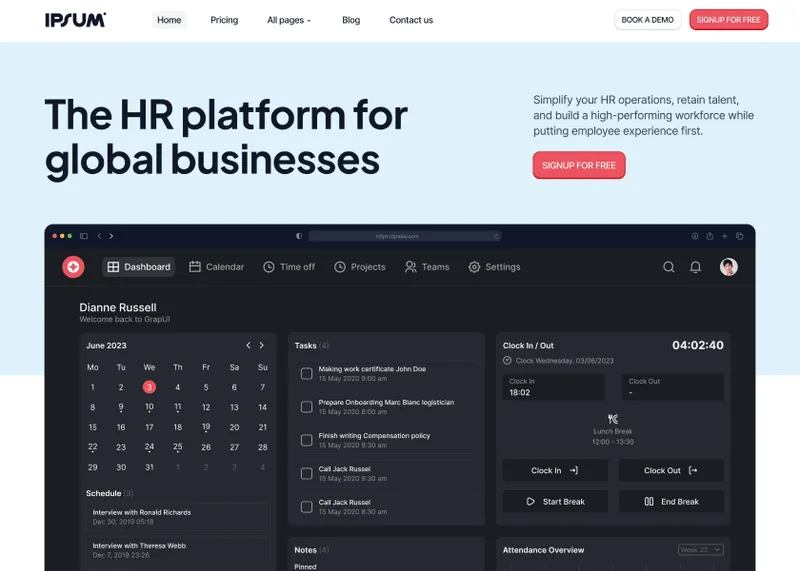Click the Clock Out time field
This screenshot has height=571, width=800.
coord(672,387)
